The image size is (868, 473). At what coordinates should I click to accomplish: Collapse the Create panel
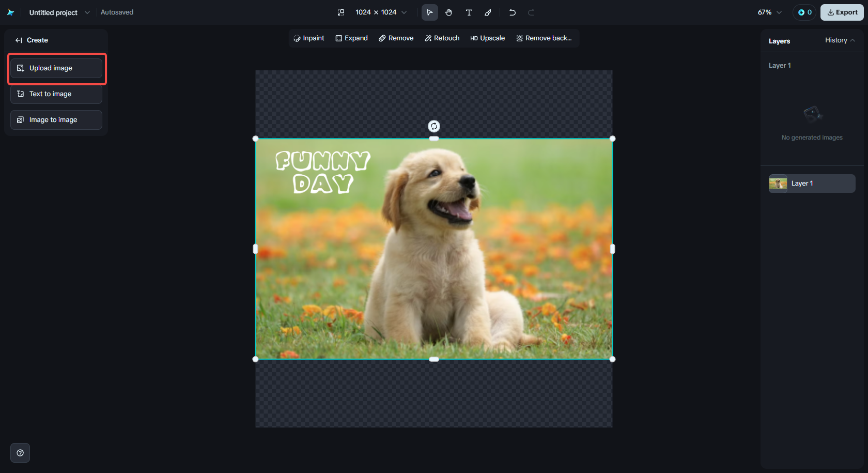click(x=19, y=40)
